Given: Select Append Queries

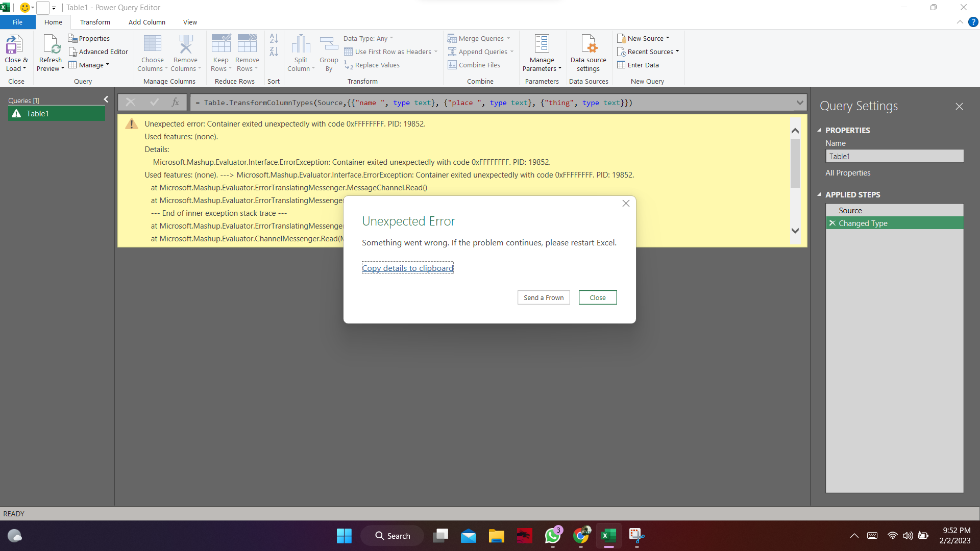Looking at the screenshot, I should pos(452,52).
